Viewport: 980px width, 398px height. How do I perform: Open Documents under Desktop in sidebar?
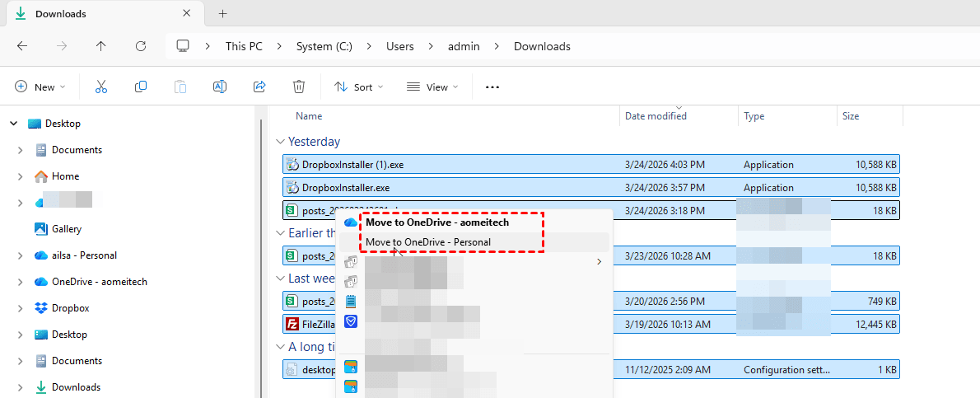point(77,150)
